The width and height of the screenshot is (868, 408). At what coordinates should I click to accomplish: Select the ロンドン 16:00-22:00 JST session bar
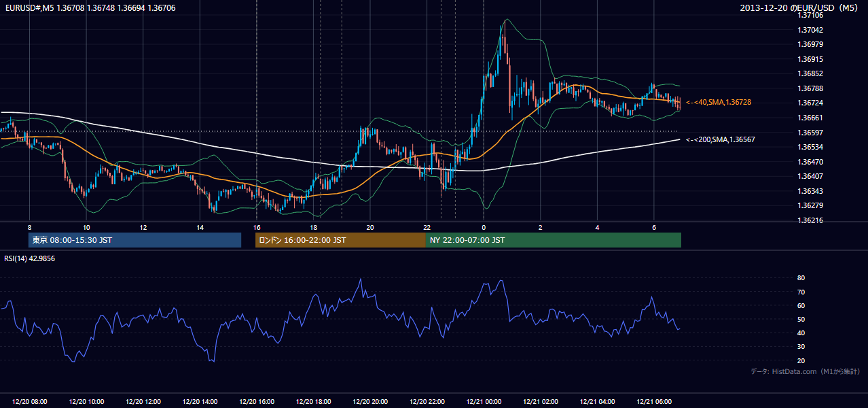[340, 240]
